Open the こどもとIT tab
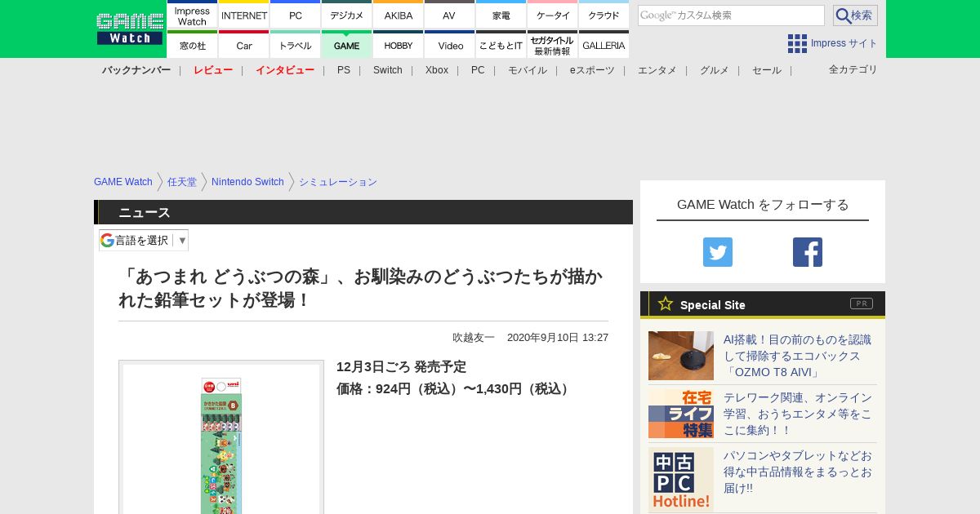The width and height of the screenshot is (980, 514). [x=501, y=45]
